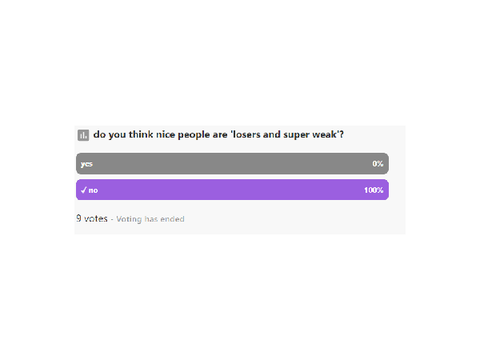This screenshot has width=480, height=360.
Task: Click the middle of the purple no bar
Action: [x=232, y=190]
